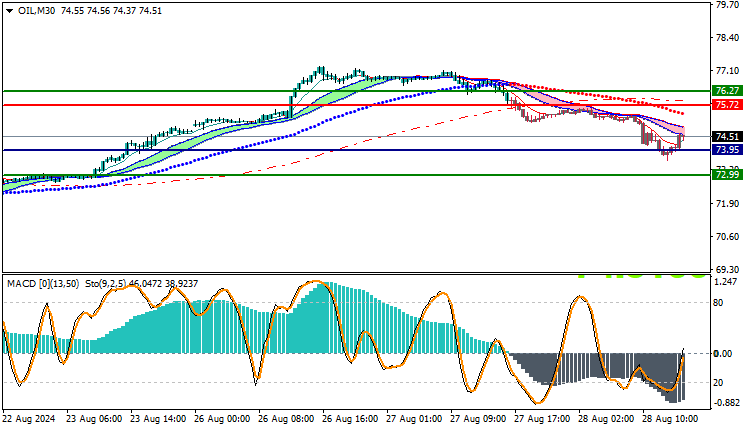Open the chart menu triangle beside OIL,M30
This screenshot has height=430, width=750.
coord(10,11)
